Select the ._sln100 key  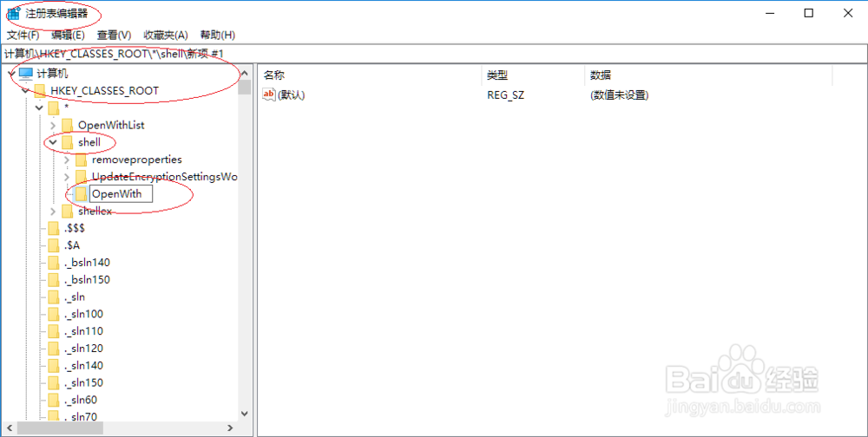point(83,314)
